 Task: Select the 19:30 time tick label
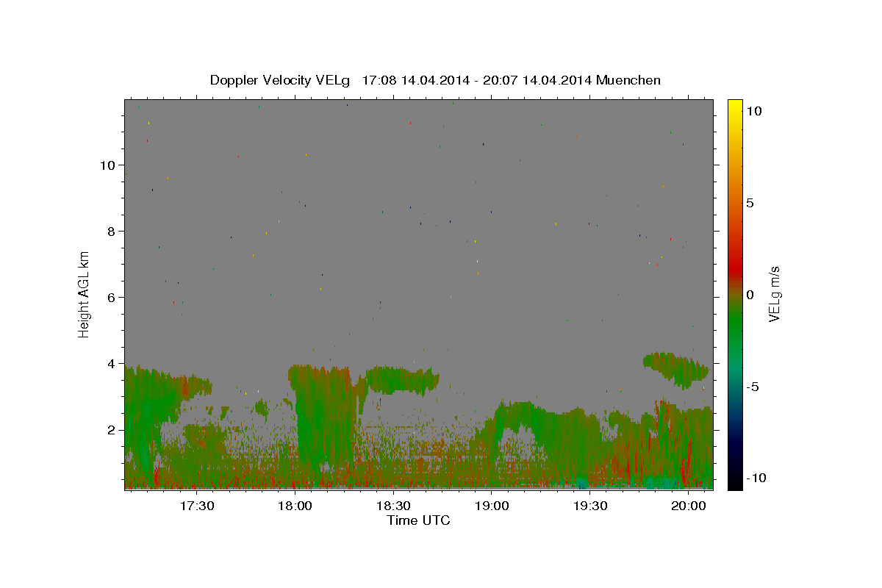(590, 506)
